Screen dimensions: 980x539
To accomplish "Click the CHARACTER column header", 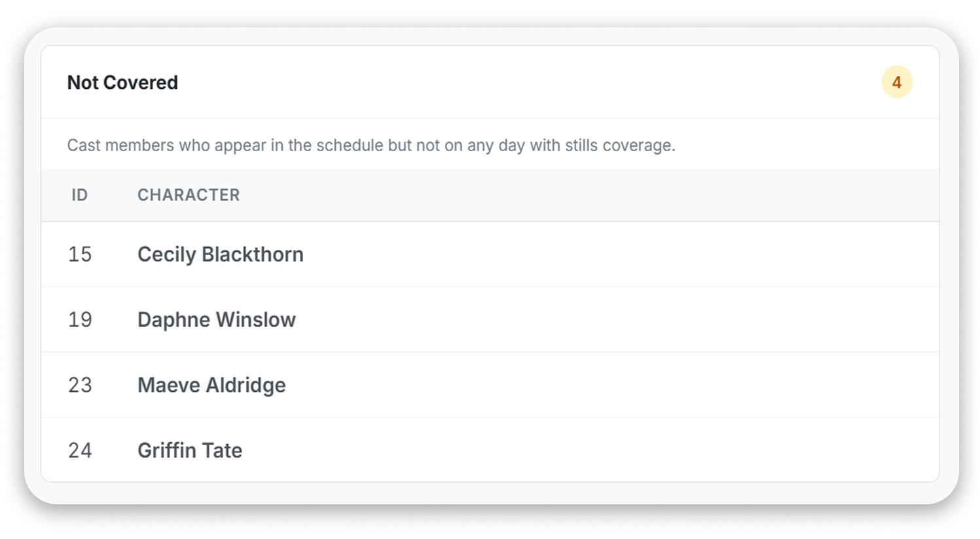I will (189, 195).
